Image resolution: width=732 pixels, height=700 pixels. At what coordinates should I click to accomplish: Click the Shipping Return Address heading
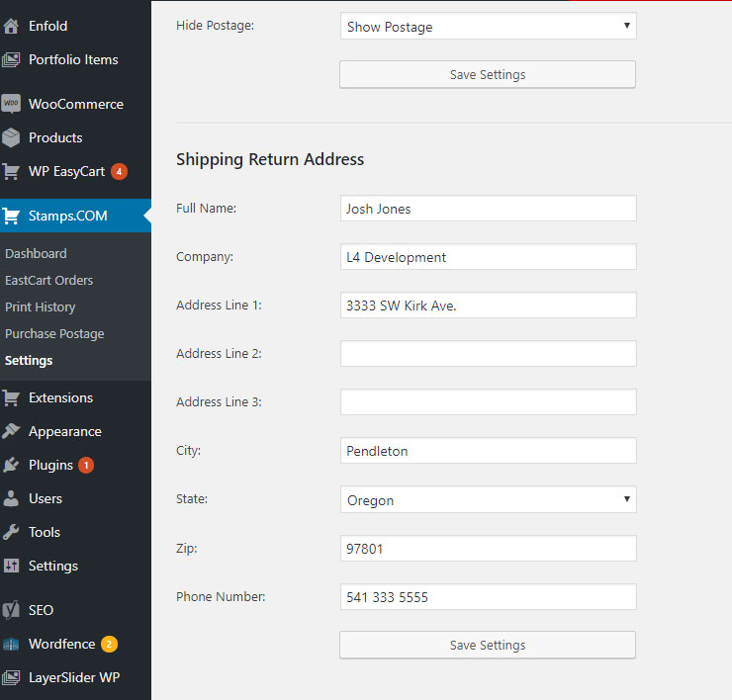[270, 159]
